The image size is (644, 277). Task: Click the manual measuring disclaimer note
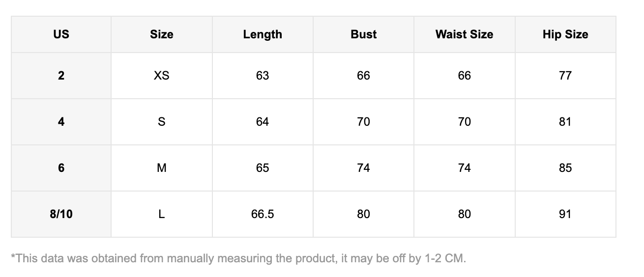[238, 258]
